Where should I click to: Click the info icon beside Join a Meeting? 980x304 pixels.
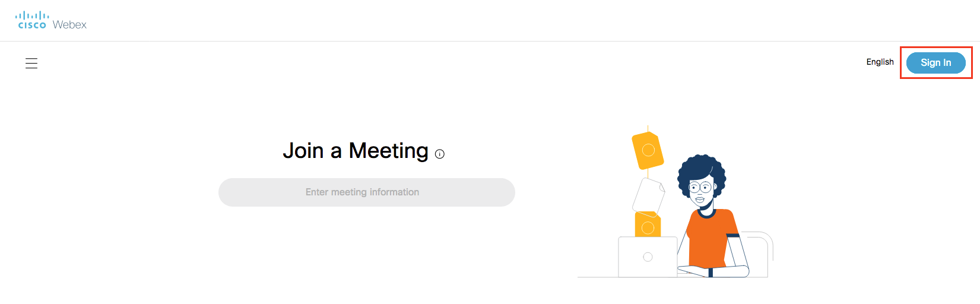click(440, 154)
